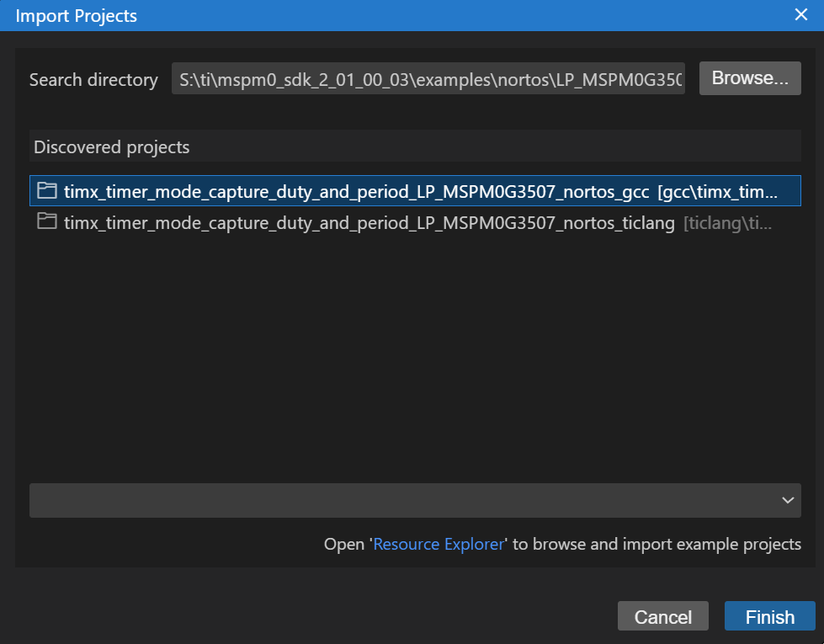Click into the Search directory path field

coord(428,79)
